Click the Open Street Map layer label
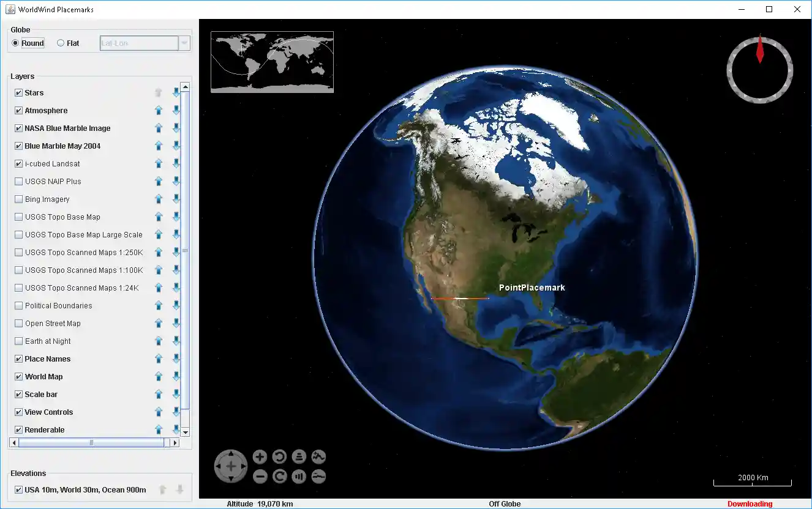Viewport: 812px width, 509px height. pos(53,324)
